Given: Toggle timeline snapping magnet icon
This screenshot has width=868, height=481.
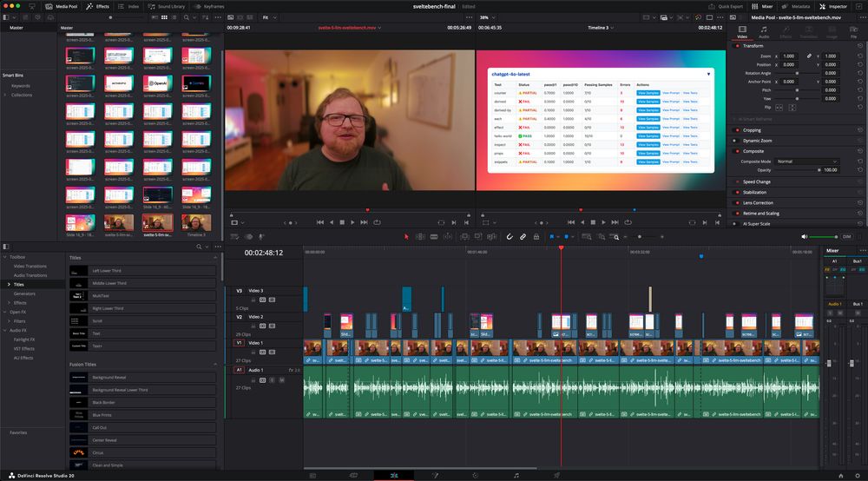Looking at the screenshot, I should click(510, 236).
